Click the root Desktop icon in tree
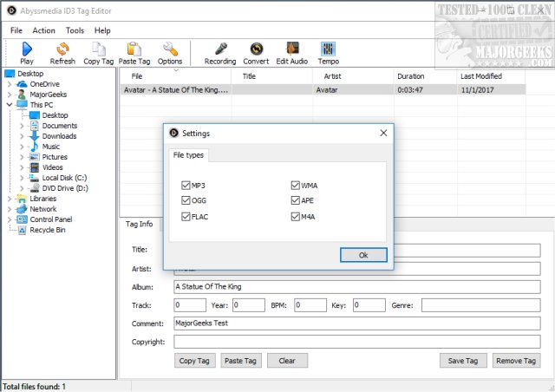Screen dimensions: 555x392 pos(10,74)
